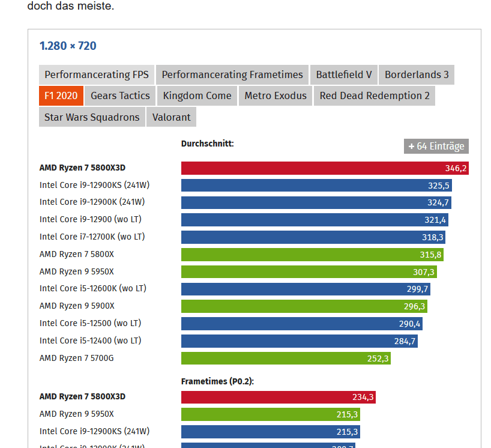Click the Intel Core i9-12900 321,4 bar
Screen dimensions: 491x448
point(315,220)
